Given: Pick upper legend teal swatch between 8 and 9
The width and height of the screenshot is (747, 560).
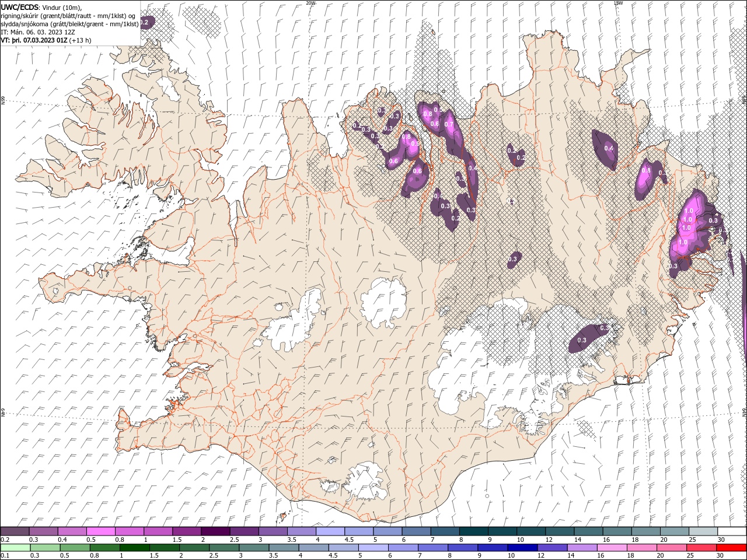Looking at the screenshot, I should 473,531.
